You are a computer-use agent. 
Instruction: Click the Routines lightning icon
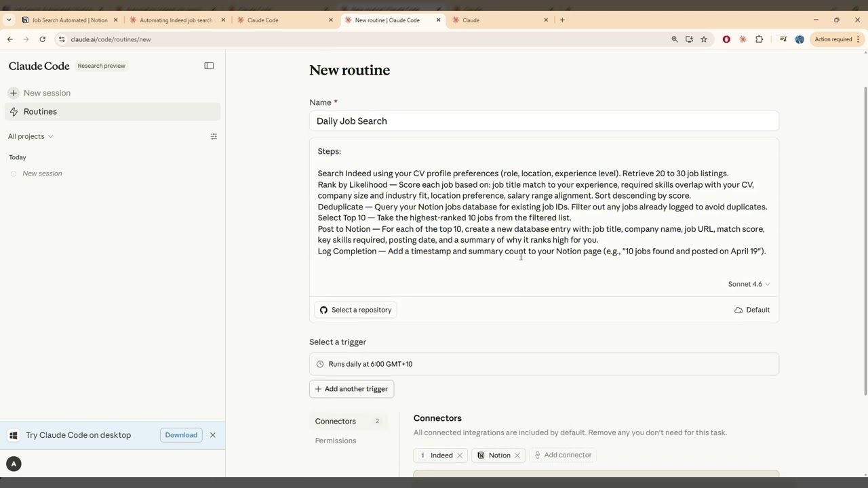(x=14, y=112)
